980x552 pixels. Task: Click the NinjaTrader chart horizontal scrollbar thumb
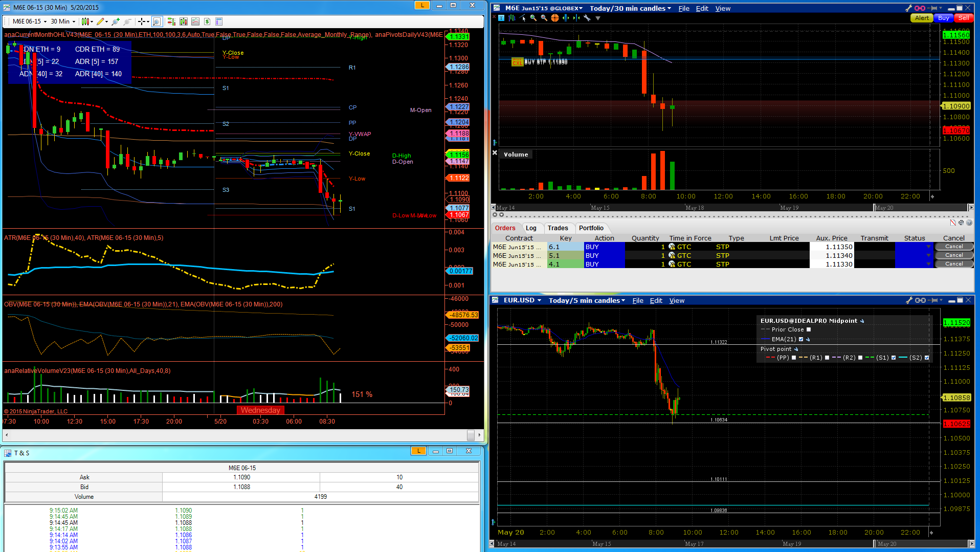pos(471,435)
